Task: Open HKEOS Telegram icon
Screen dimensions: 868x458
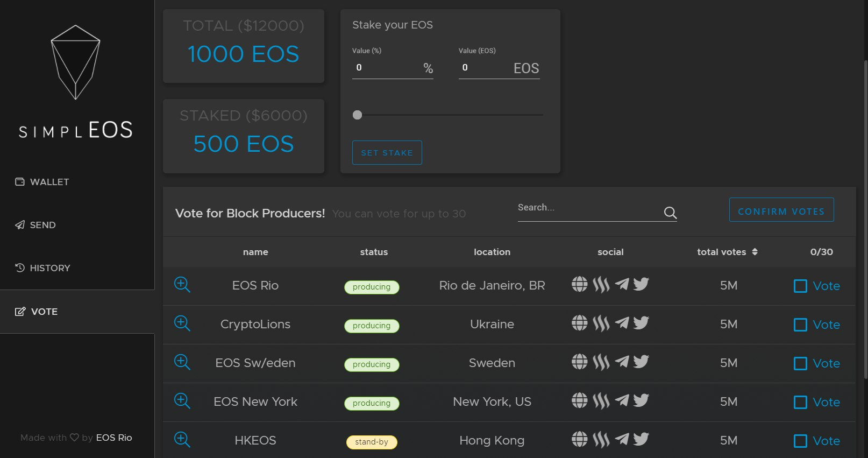Action: coord(622,439)
